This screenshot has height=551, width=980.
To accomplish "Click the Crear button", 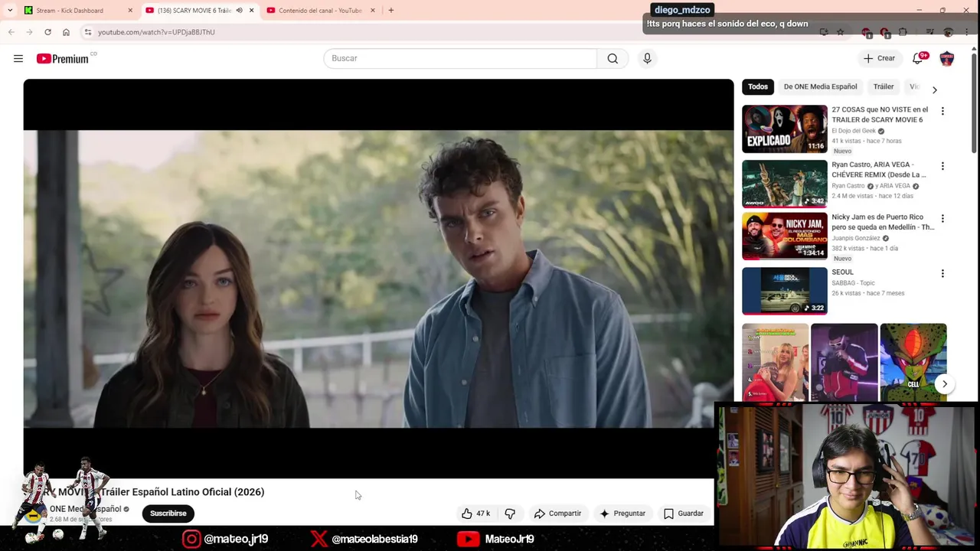I will point(879,58).
